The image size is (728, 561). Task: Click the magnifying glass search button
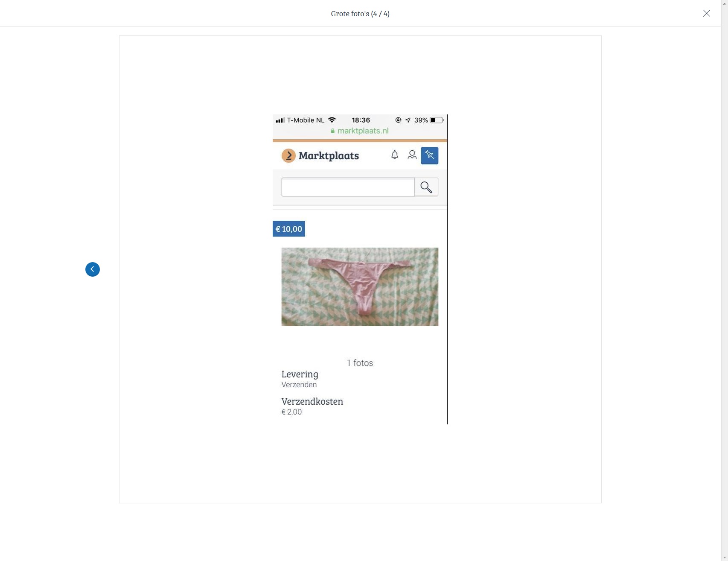(426, 187)
